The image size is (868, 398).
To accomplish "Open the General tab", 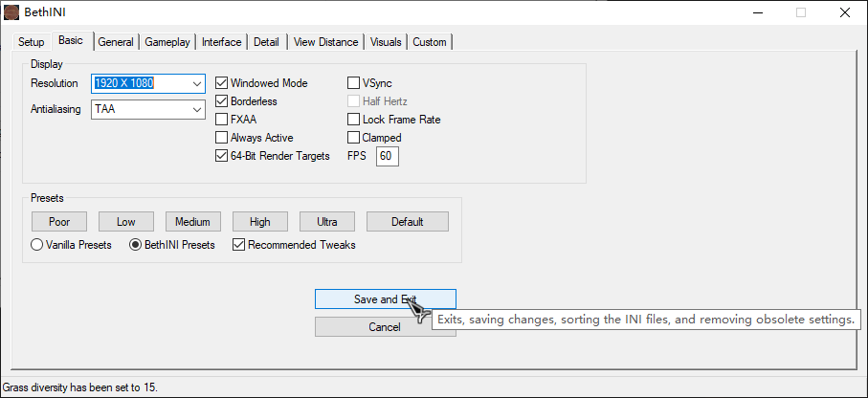I will coord(116,42).
